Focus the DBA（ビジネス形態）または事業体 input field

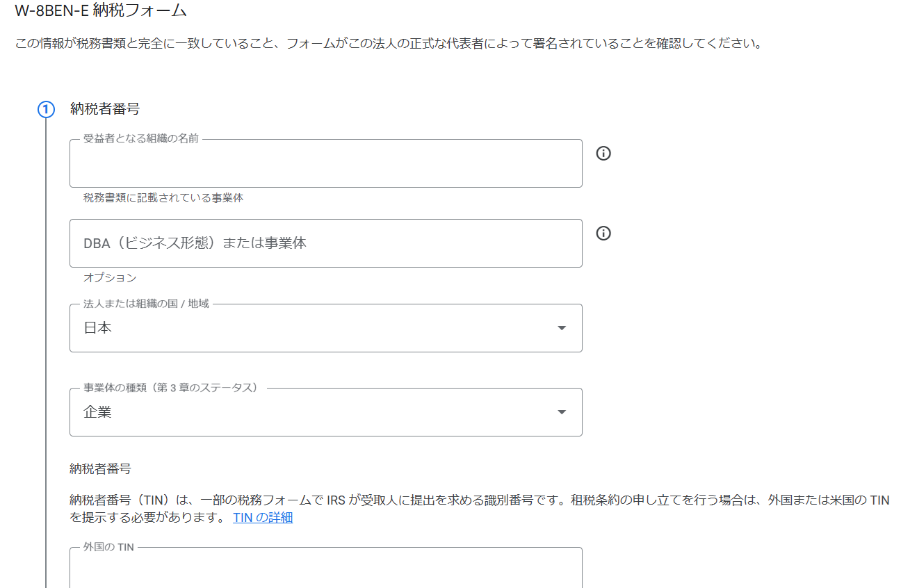click(x=326, y=243)
